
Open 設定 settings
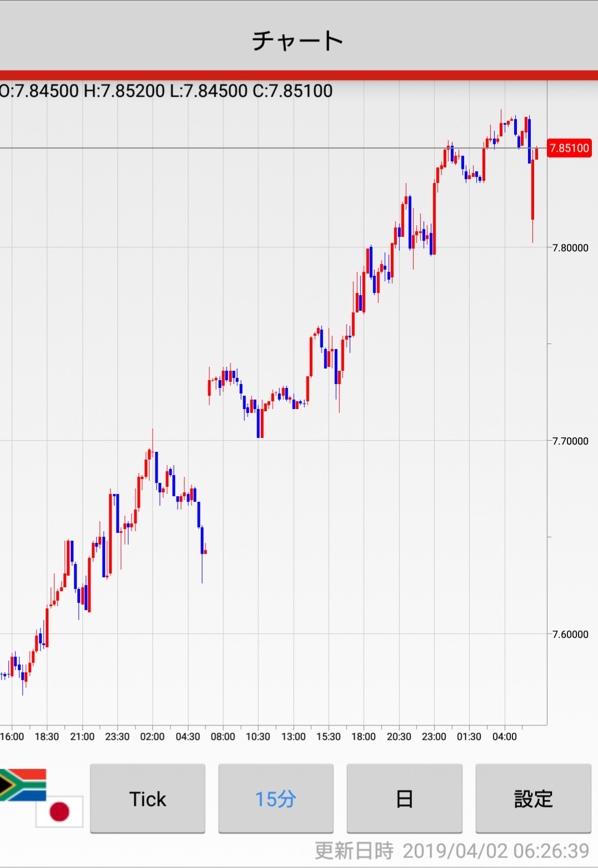click(x=533, y=799)
